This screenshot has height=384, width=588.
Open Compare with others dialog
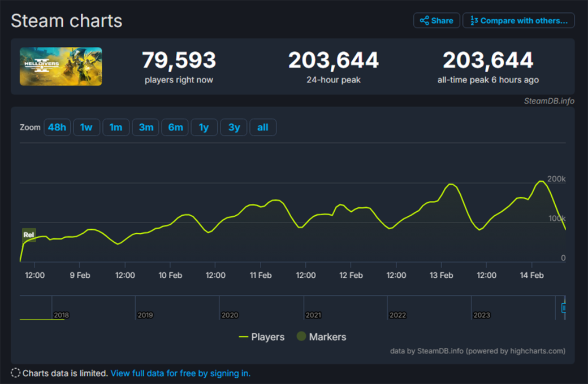coord(518,20)
